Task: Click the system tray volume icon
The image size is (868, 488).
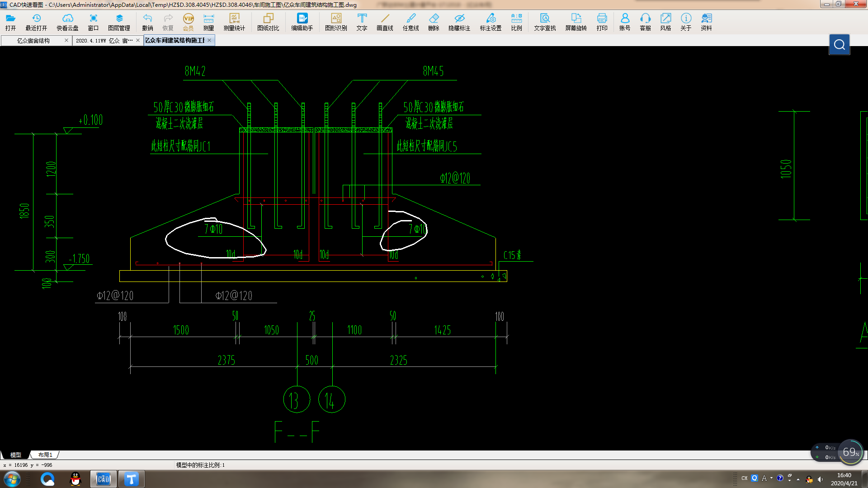Action: click(x=820, y=479)
